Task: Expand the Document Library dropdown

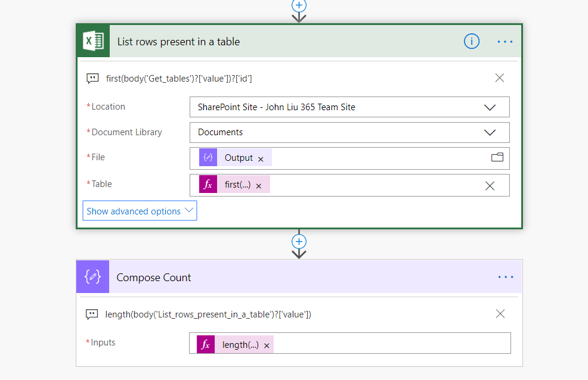Action: pos(490,132)
